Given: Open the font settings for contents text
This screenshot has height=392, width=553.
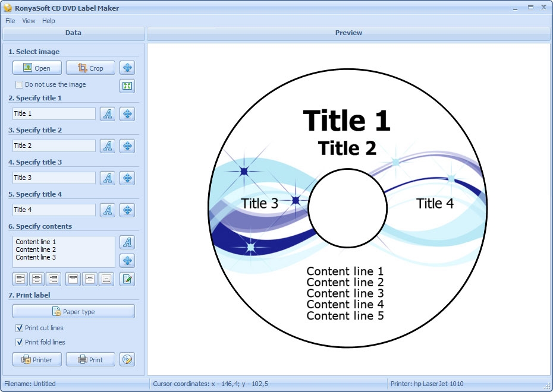Looking at the screenshot, I should (x=127, y=242).
